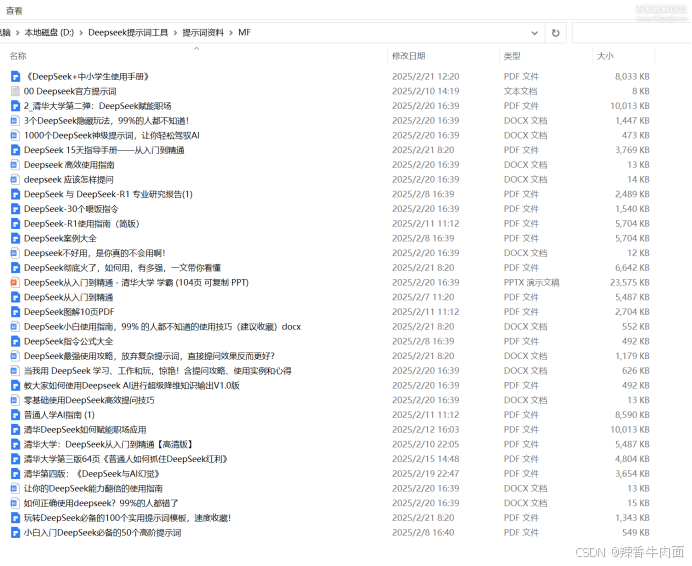Screen dimensions: 692x566
Task: Click DOCX icon of DeepSeek最强使用攻略
Action: [15, 356]
